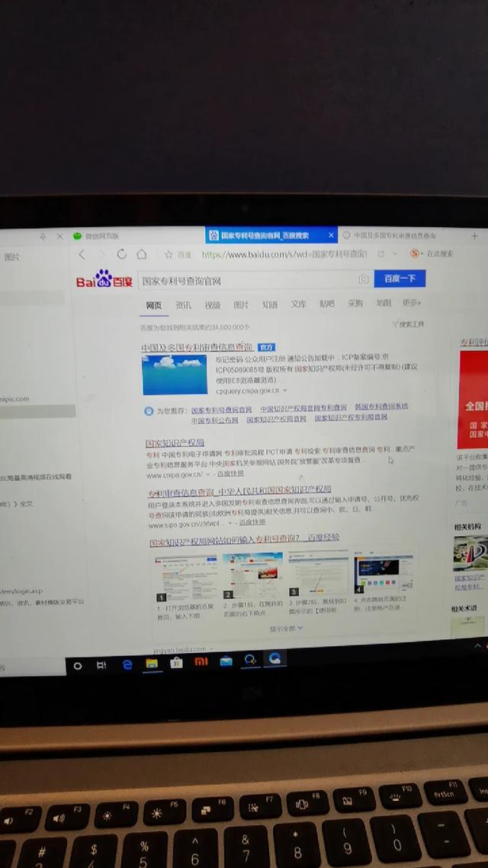Viewport: 488px width, 868px height.
Task: Click the 在此搜索 search box text
Action: (439, 253)
